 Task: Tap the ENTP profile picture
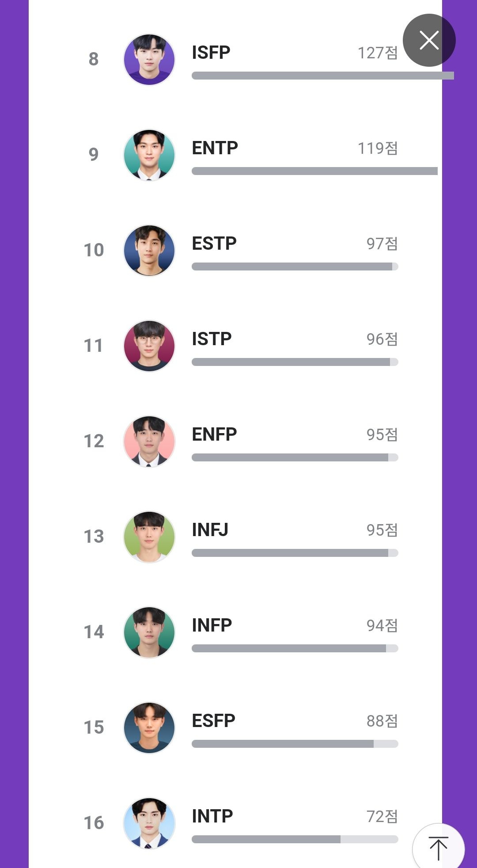(x=149, y=155)
